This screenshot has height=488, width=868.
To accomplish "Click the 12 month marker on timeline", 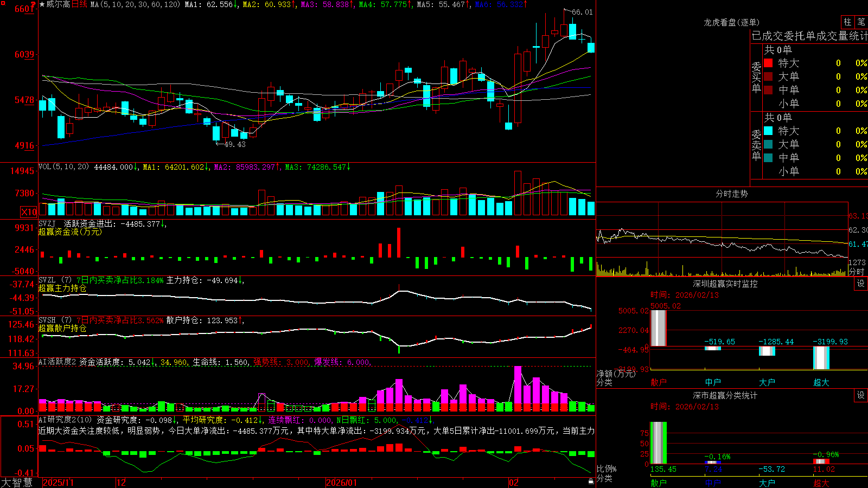I will [121, 483].
